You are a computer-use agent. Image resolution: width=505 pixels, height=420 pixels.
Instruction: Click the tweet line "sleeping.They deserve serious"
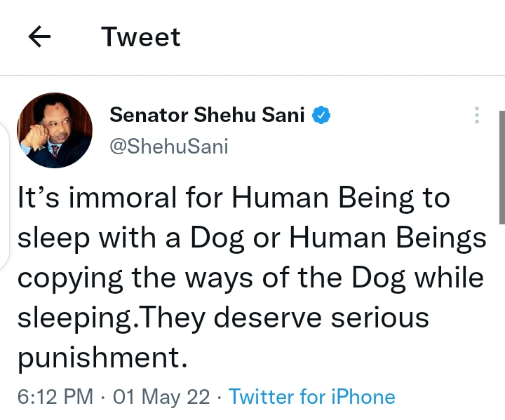point(222,318)
